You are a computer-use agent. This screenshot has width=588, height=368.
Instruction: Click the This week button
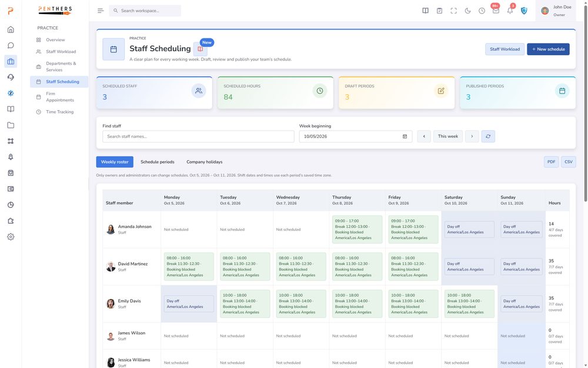[x=447, y=137]
